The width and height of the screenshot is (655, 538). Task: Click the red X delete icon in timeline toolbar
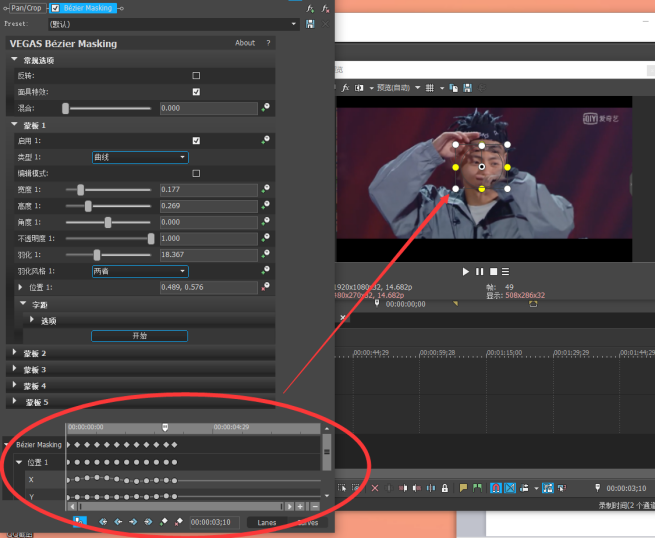pyautogui.click(x=375, y=488)
